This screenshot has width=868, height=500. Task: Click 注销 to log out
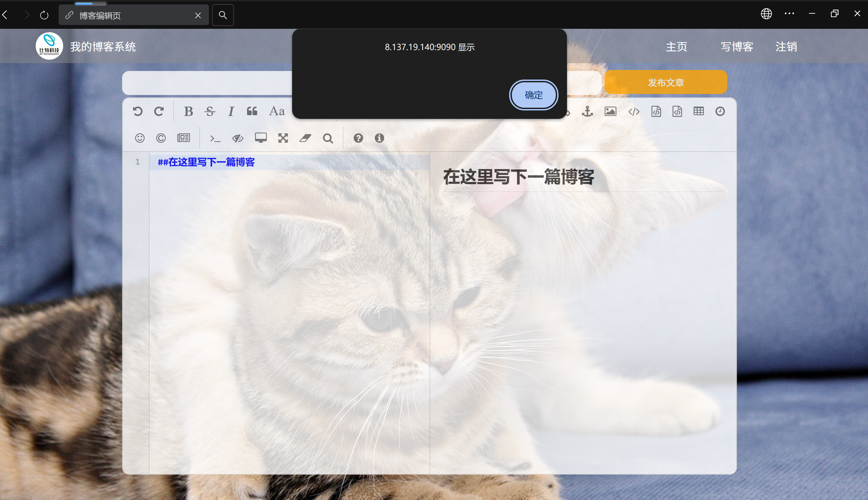(786, 47)
